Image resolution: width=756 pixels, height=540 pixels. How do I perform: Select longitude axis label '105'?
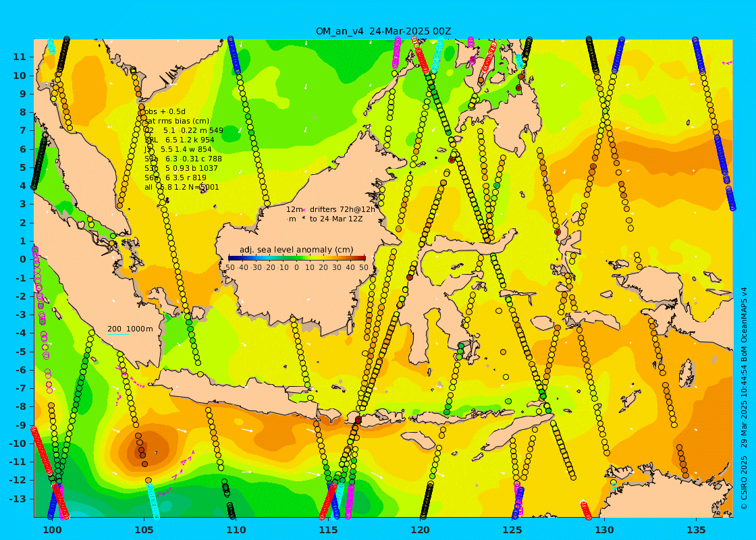click(144, 529)
